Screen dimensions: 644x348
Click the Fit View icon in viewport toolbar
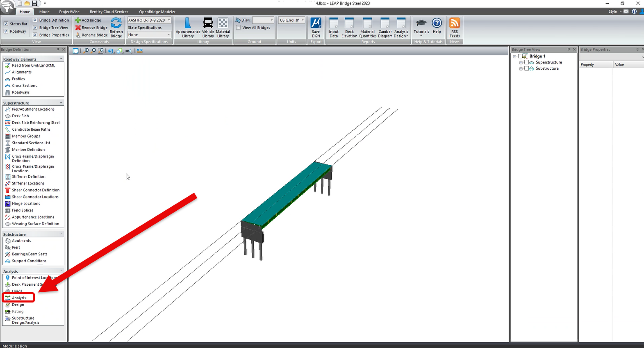(x=76, y=51)
